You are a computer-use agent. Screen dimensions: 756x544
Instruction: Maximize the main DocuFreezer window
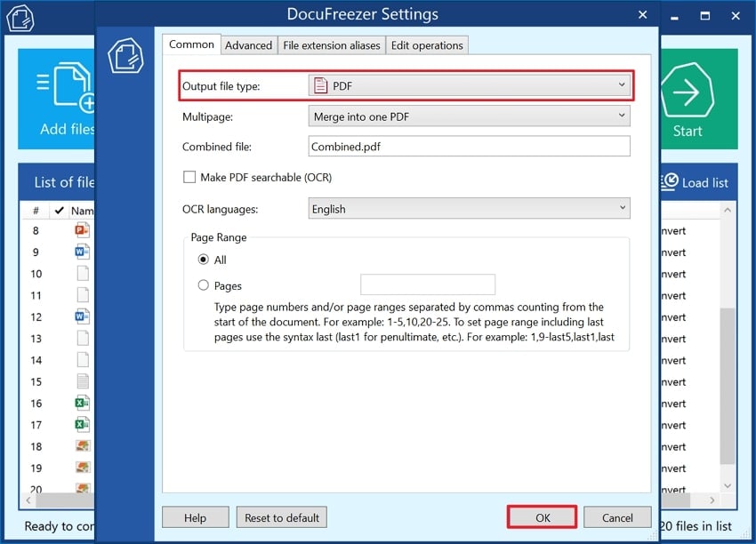(x=705, y=16)
